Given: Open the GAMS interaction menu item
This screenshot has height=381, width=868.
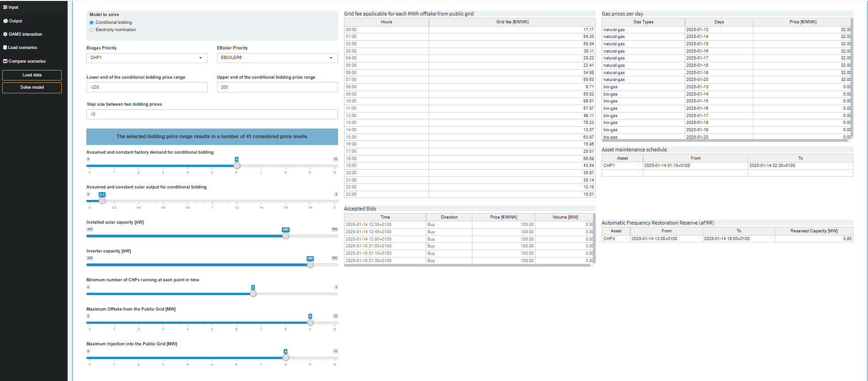Looking at the screenshot, I should tap(25, 34).
